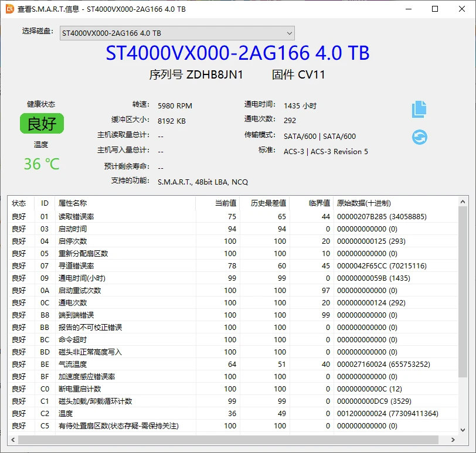Maximize the S.M.A.R.T. window
This screenshot has width=476, height=453.
(x=435, y=9)
